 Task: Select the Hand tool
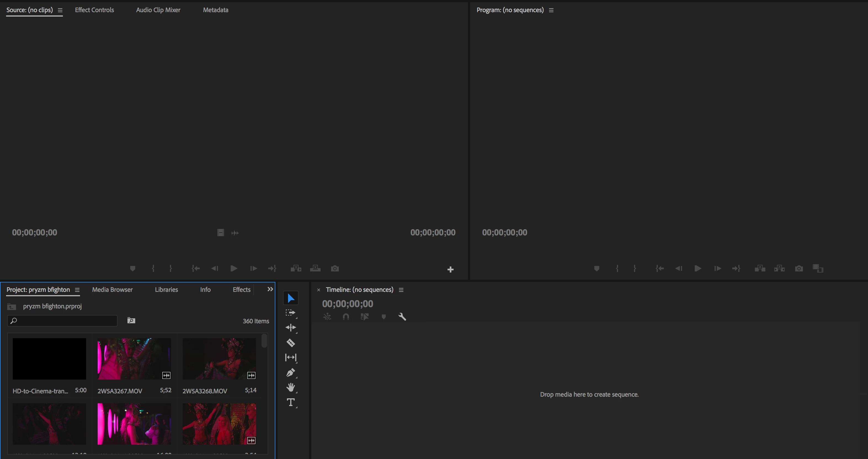tap(291, 387)
